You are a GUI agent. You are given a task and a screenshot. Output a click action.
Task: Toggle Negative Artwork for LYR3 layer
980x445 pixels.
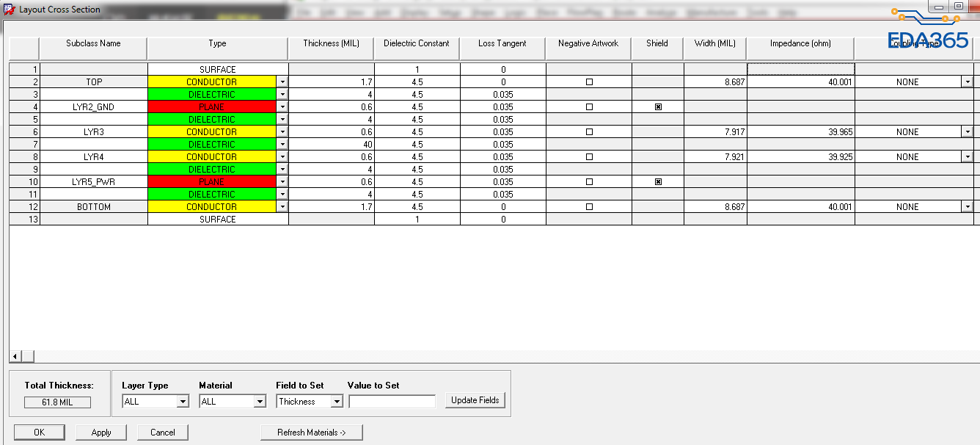coord(589,132)
